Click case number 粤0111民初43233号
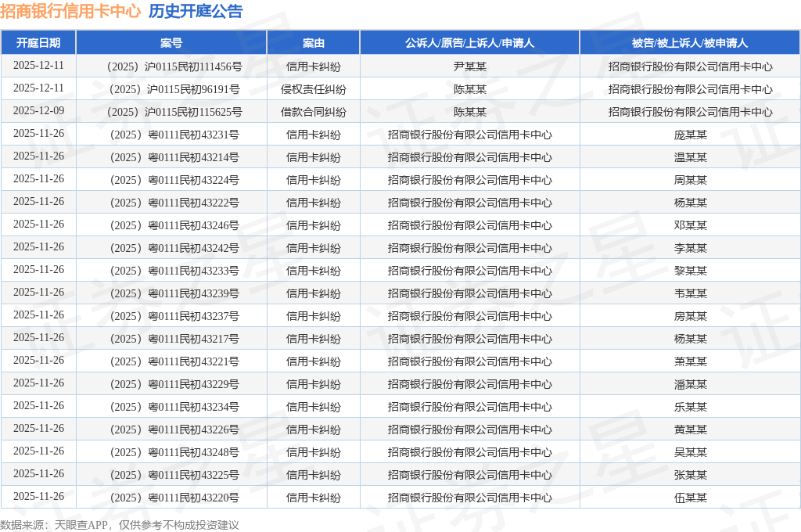 click(x=174, y=271)
